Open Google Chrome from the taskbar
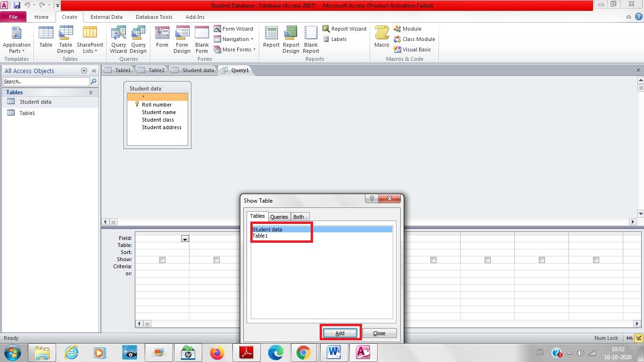The image size is (644, 362). (x=303, y=353)
